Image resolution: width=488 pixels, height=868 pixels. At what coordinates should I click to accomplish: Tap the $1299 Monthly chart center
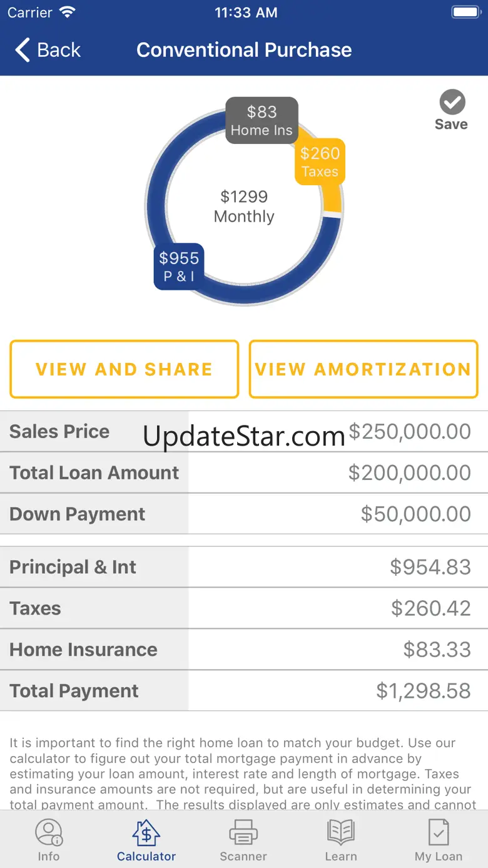(x=244, y=207)
